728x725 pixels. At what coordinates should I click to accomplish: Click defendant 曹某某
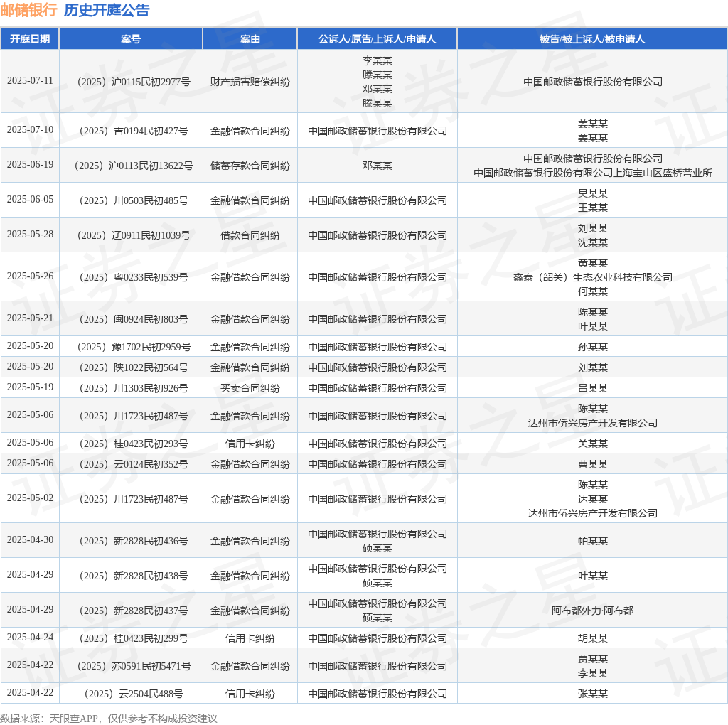pos(593,464)
